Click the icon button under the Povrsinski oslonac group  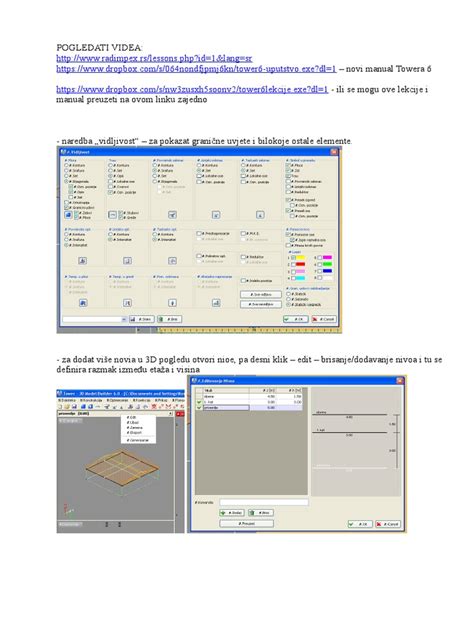(x=173, y=215)
